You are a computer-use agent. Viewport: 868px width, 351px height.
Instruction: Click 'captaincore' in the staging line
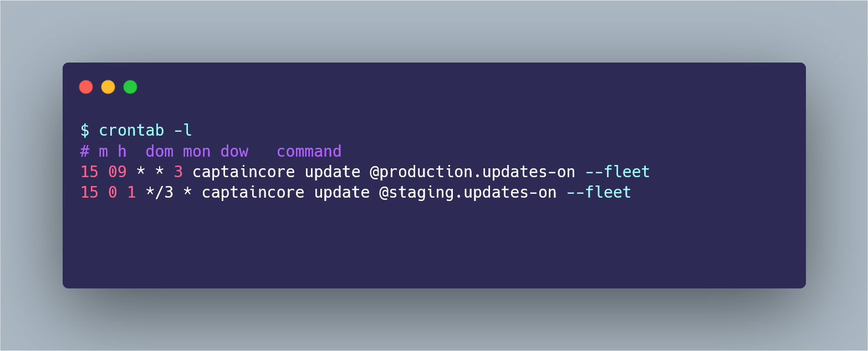point(253,193)
